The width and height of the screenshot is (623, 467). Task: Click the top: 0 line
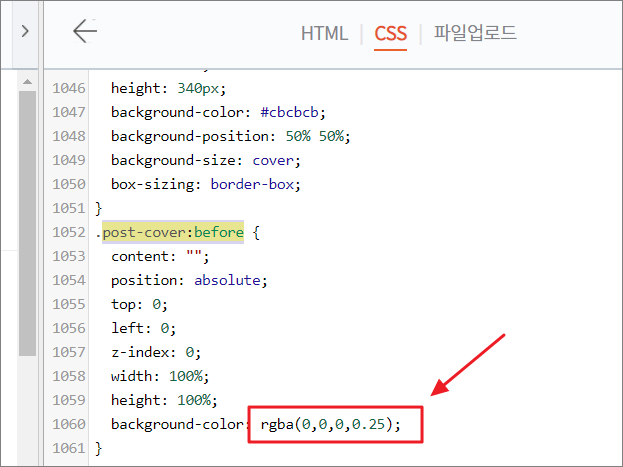point(139,304)
